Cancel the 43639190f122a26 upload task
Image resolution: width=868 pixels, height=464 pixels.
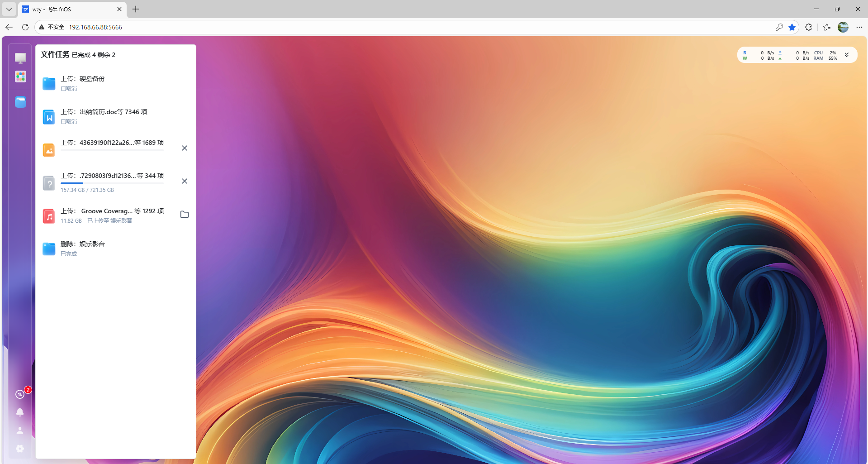(184, 148)
